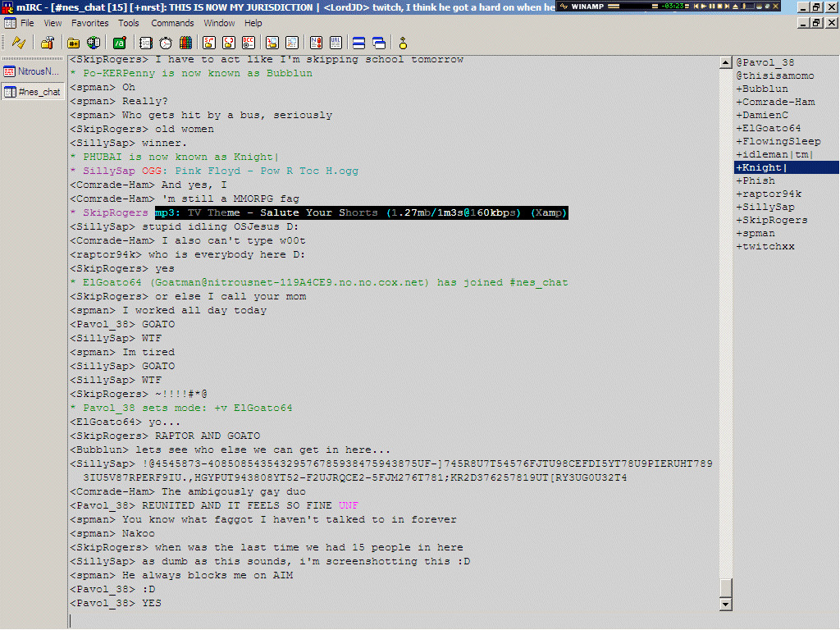The height and width of the screenshot is (630, 840).
Task: Open the Address Book toolbar icon
Action: coord(146,43)
